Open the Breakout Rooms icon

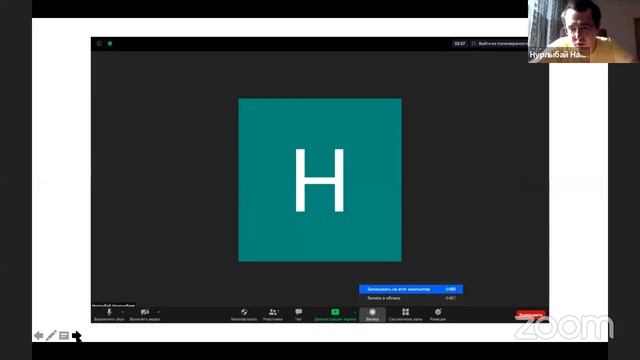(x=405, y=312)
